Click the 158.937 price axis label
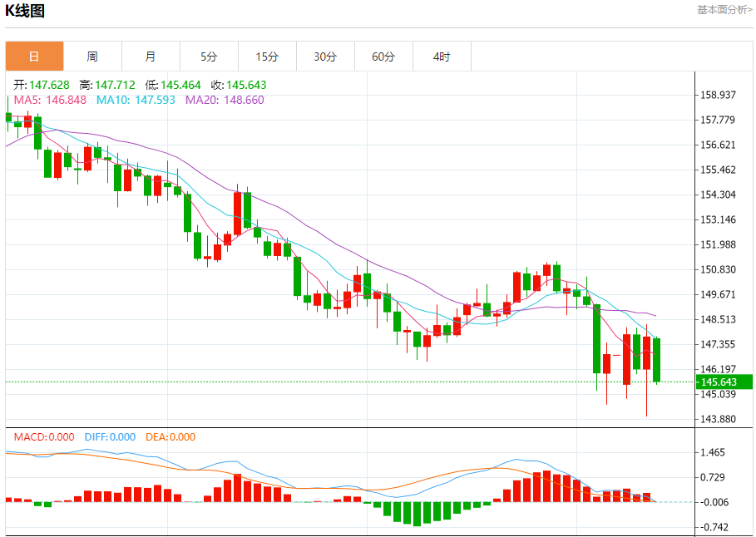Image resolution: width=756 pixels, height=537 pixels. pos(718,95)
